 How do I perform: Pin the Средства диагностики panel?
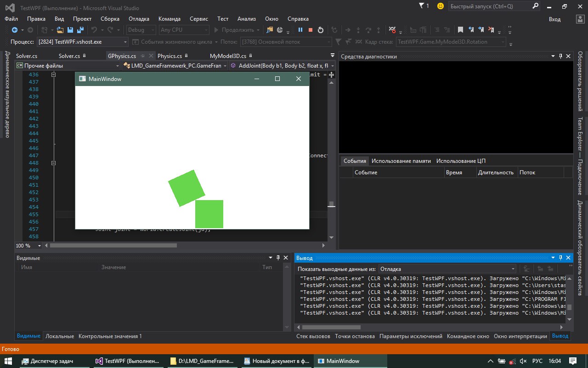(560, 57)
